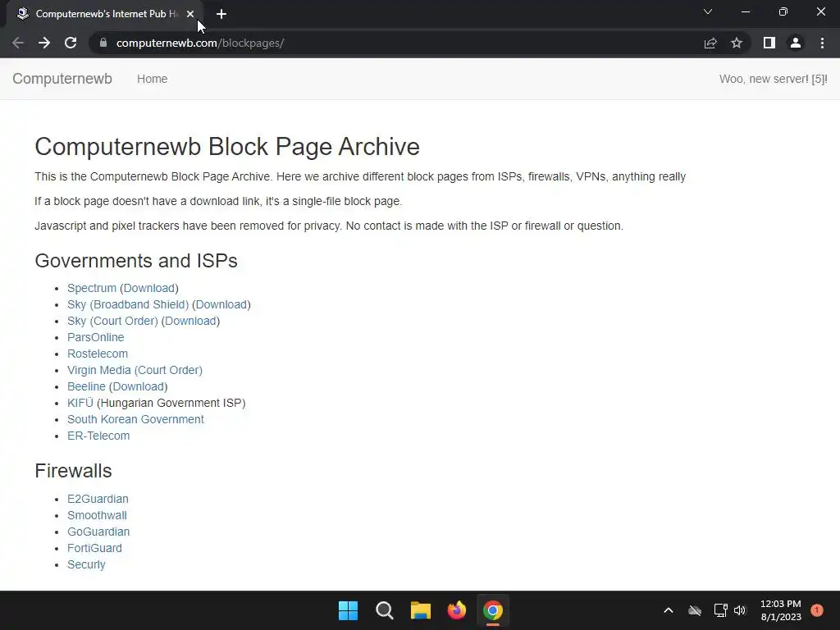Open the ParsOnline block page
Image resolution: width=840 pixels, height=630 pixels.
[95, 337]
